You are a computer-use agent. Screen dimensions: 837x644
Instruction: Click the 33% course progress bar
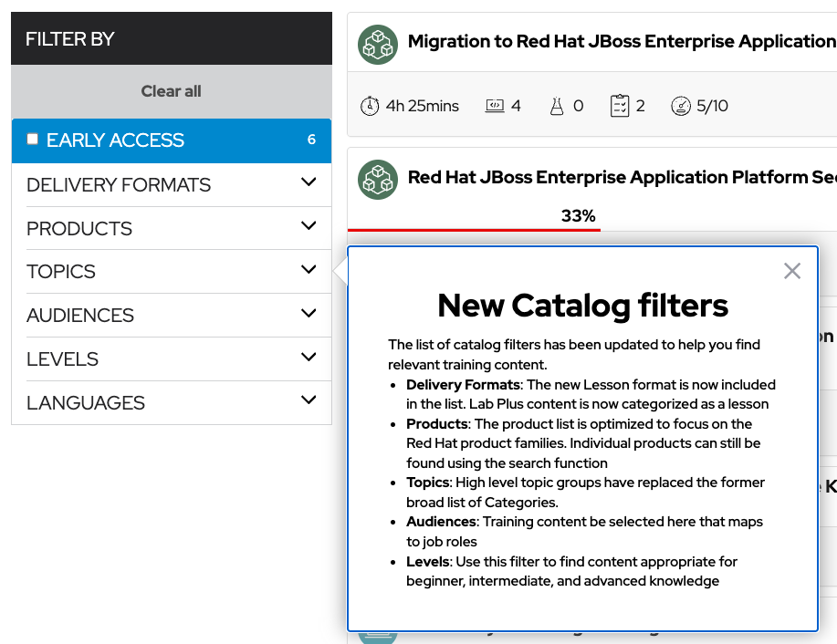(475, 230)
